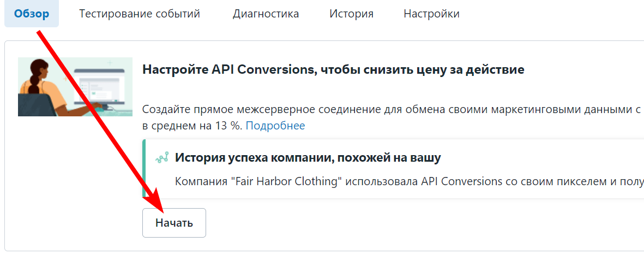This screenshot has width=644, height=260.
Task: Click the green accent bar on the story card
Action: (x=144, y=169)
